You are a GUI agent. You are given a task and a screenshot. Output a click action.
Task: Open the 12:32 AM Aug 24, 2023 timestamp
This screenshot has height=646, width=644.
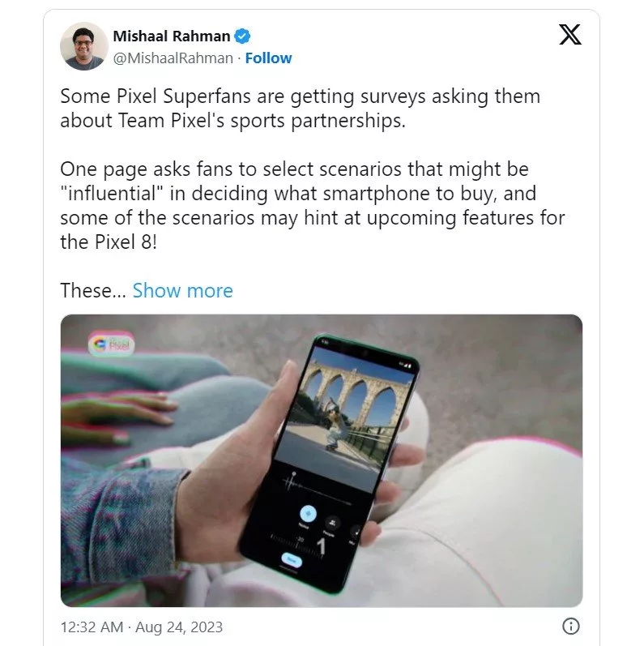[142, 627]
